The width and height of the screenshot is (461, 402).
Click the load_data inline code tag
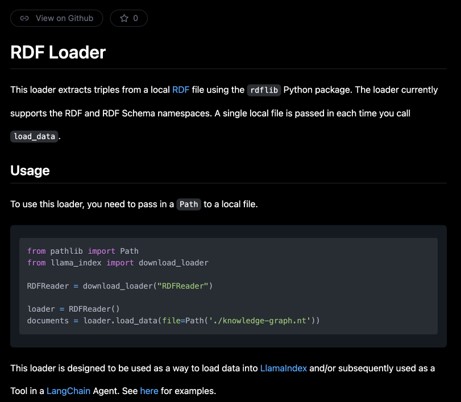pos(34,136)
